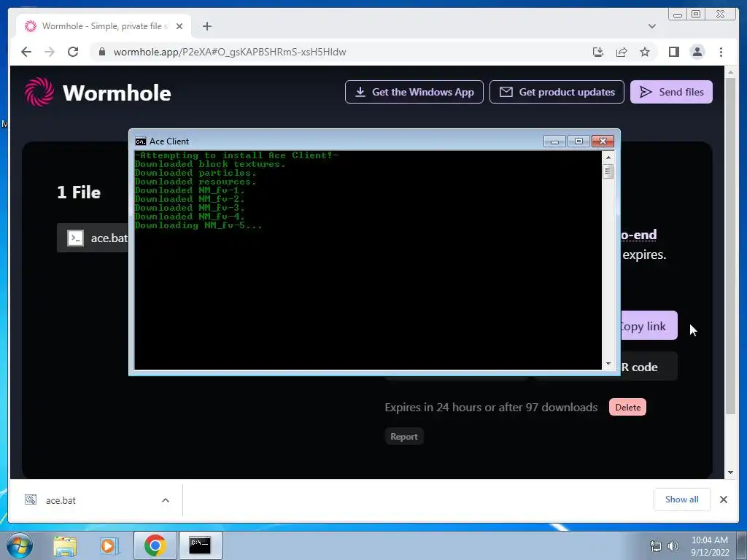Click 'Expires in 24 hours' text
The image size is (747, 560).
[491, 407]
